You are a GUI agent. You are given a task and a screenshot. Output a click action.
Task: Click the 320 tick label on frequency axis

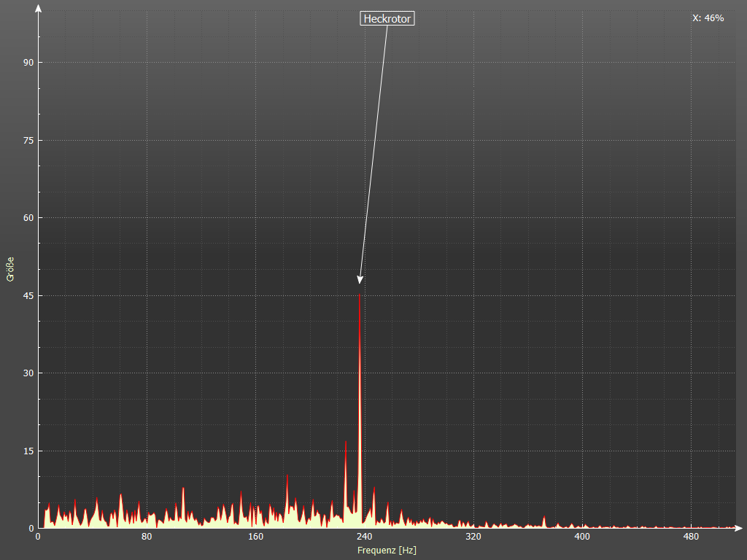(x=473, y=537)
